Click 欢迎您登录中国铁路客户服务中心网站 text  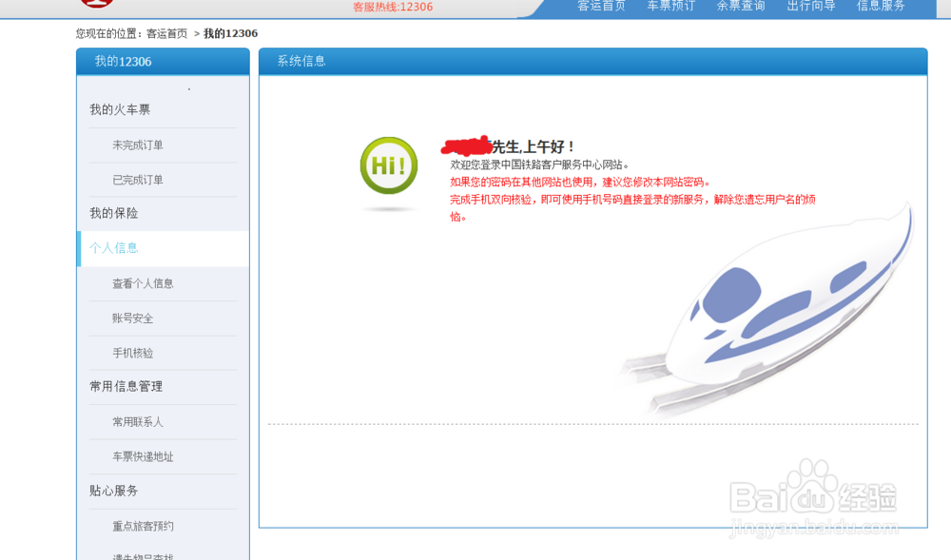click(x=539, y=164)
